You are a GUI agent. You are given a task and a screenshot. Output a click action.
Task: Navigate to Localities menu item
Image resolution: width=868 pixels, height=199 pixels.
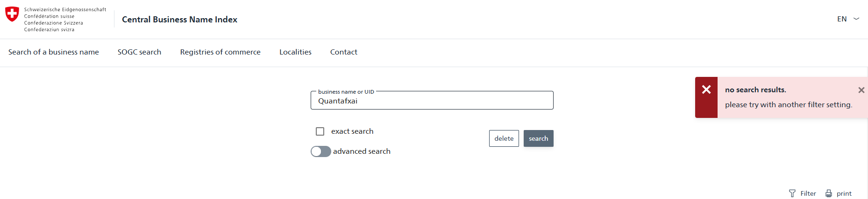click(x=295, y=52)
